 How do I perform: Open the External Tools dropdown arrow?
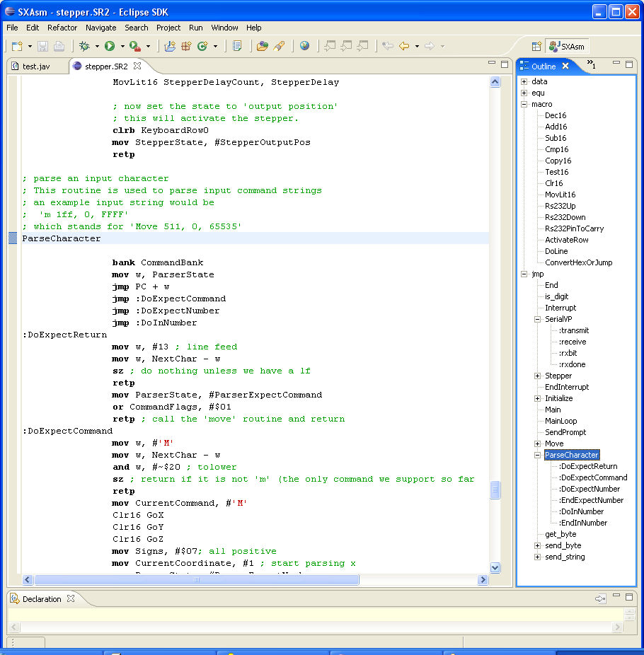click(x=148, y=47)
